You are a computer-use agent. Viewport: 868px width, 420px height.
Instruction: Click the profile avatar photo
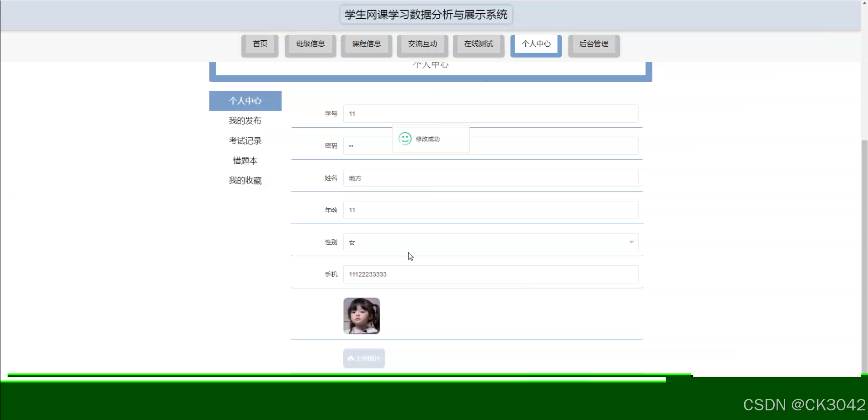361,316
